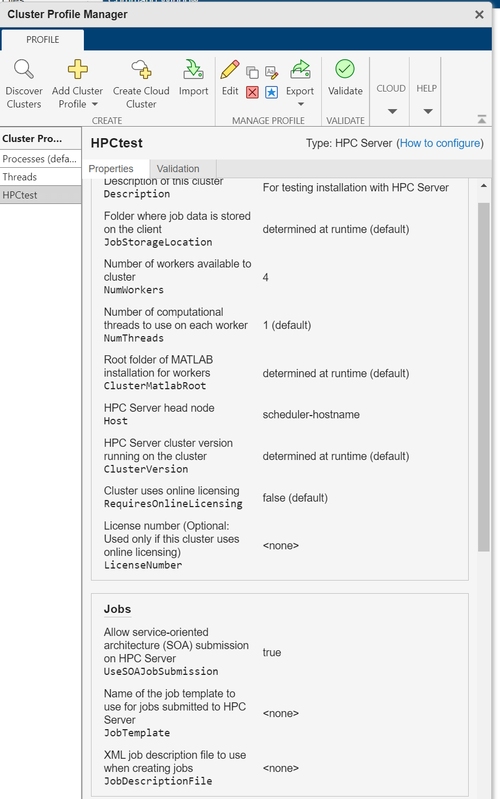Click the NumWorkers value 4
The image size is (500, 799).
click(x=266, y=277)
